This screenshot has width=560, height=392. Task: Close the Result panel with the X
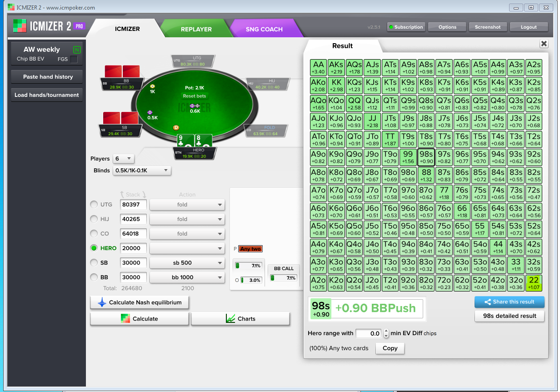[544, 44]
